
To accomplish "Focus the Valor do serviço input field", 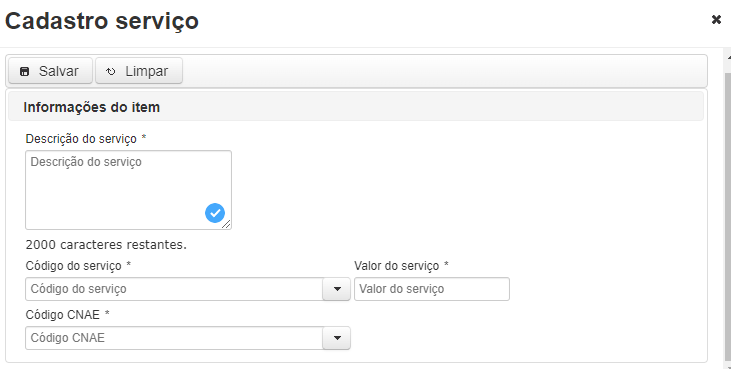I will pyautogui.click(x=432, y=289).
